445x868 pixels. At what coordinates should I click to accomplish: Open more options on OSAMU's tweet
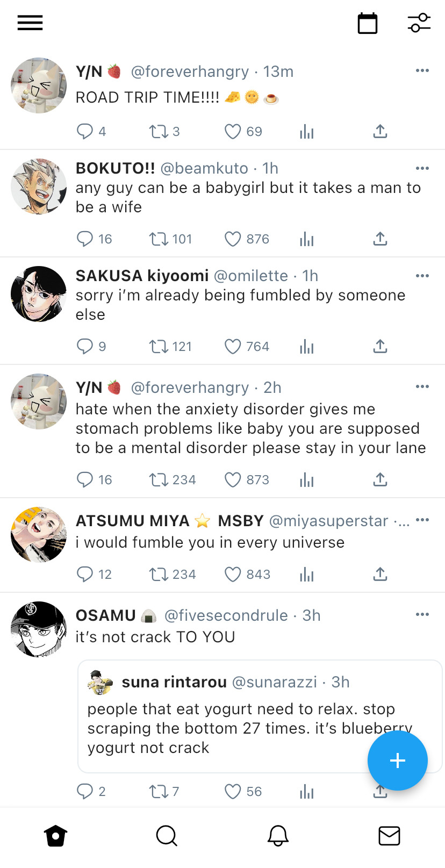pos(422,614)
